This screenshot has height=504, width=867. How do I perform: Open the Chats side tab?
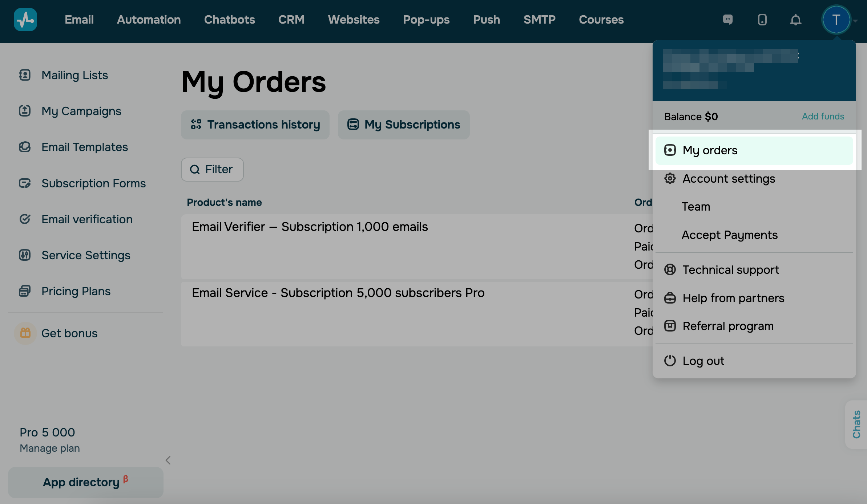856,424
